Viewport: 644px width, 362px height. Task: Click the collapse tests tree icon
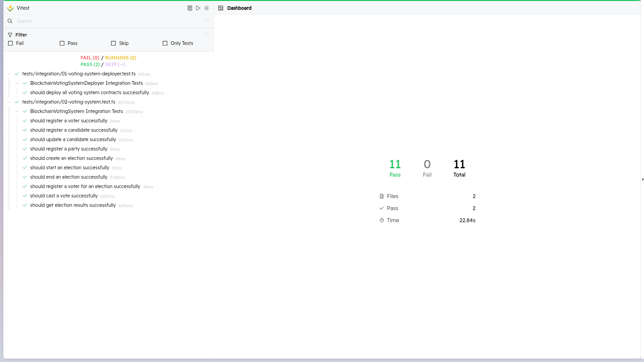(190, 8)
